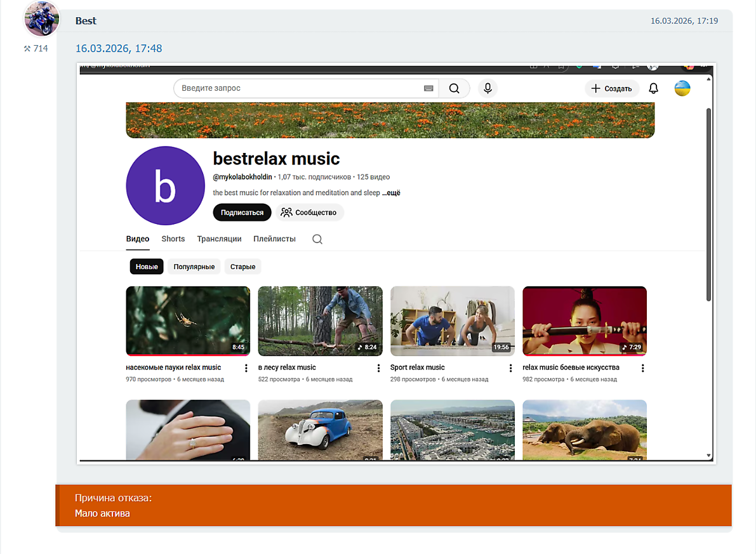Screen dimensions: 756x554
Task: Expand channel description via ...ещё
Action: 391,193
